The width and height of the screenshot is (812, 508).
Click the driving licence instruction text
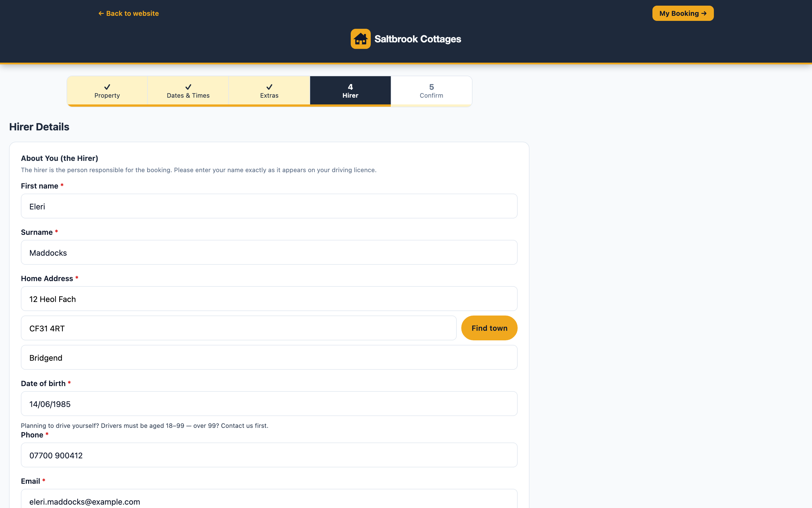pos(199,170)
